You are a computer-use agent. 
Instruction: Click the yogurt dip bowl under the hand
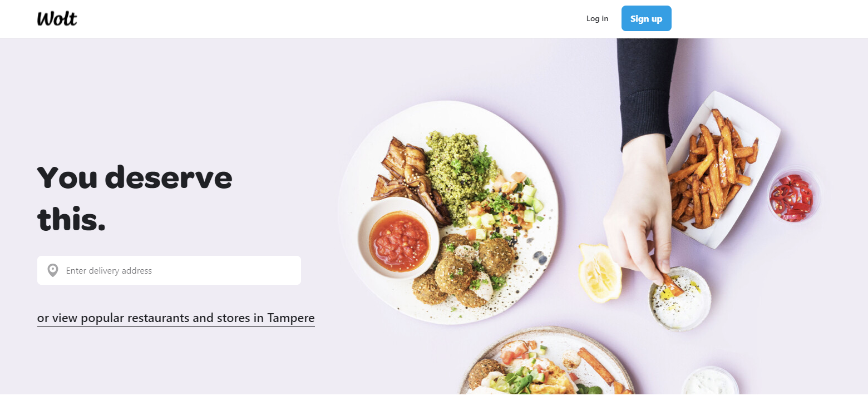pos(680,299)
